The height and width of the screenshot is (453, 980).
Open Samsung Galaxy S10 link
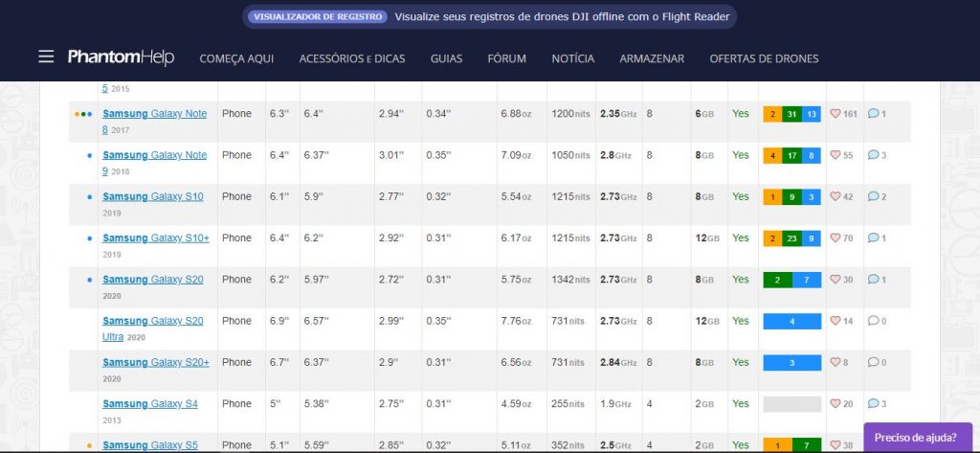pyautogui.click(x=152, y=196)
